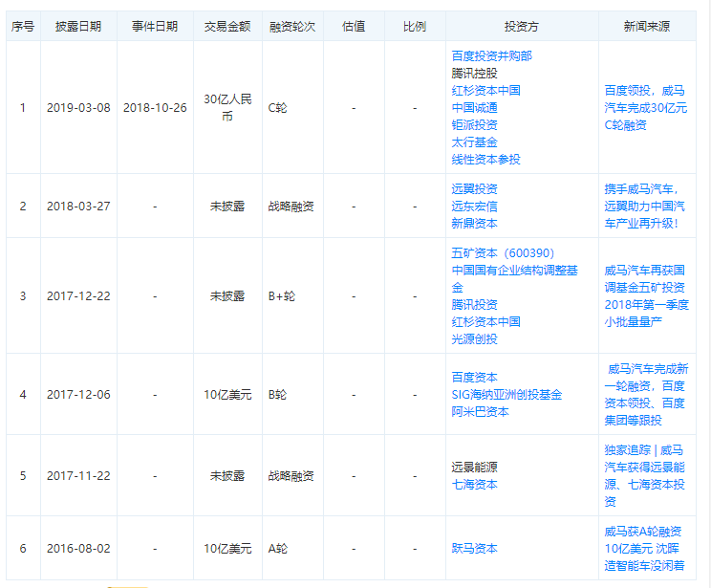Click the 投资方 column header
Image resolution: width=711 pixels, height=588 pixels.
522,27
